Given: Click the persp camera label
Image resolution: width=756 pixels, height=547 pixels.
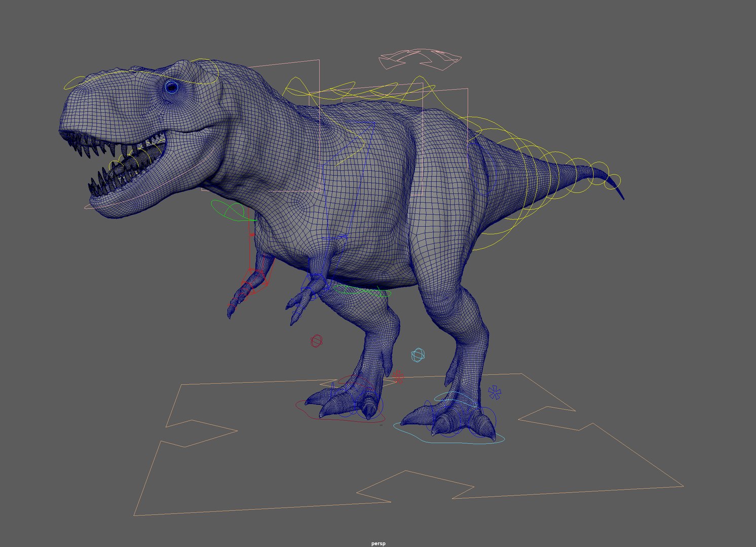Looking at the screenshot, I should (378, 543).
